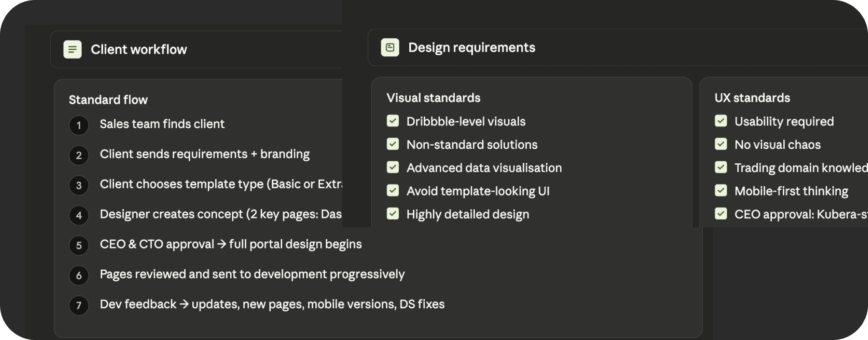Select step 1 number badge
868x340 pixels.
79,126
